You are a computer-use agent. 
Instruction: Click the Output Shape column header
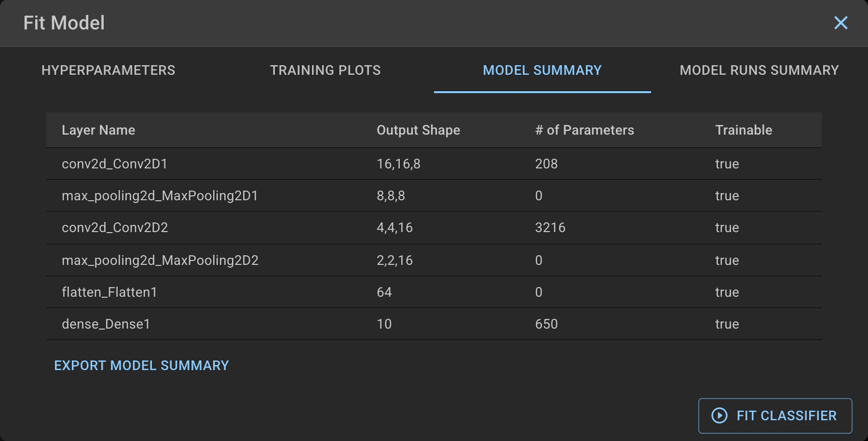click(x=418, y=130)
